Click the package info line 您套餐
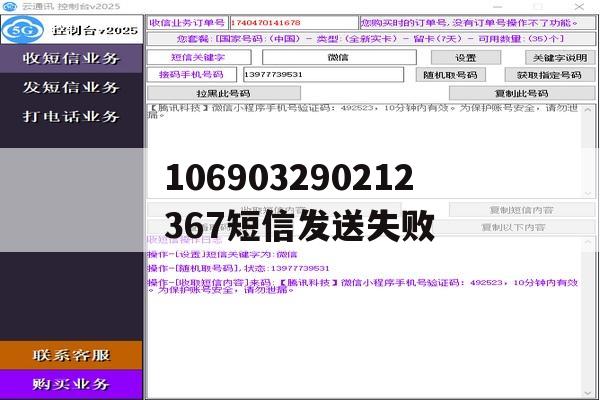 tap(371, 39)
